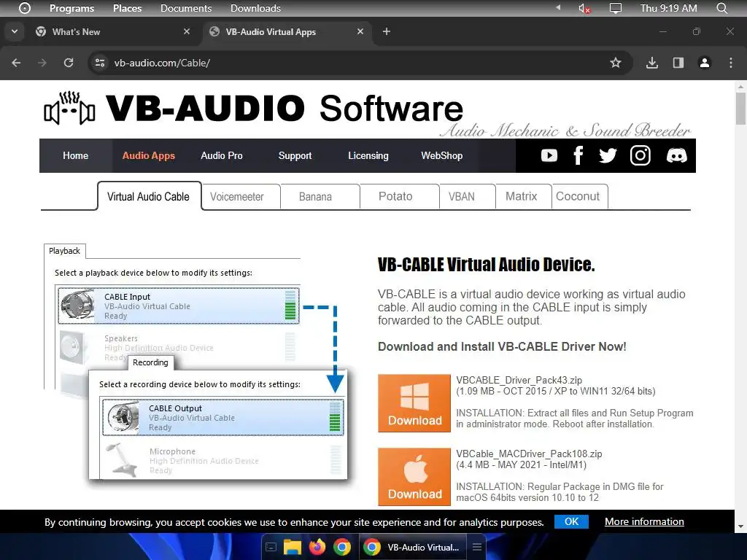Go back to the previous page

click(16, 63)
